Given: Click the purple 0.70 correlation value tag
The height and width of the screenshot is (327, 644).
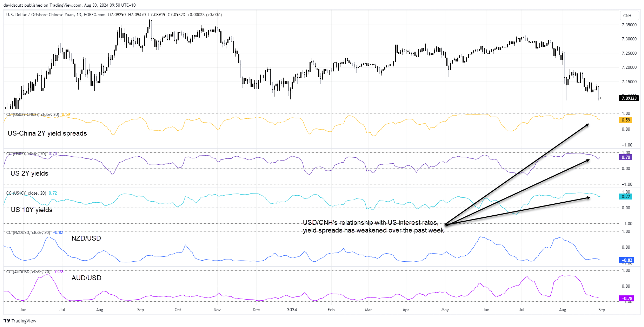Looking at the screenshot, I should point(626,157).
